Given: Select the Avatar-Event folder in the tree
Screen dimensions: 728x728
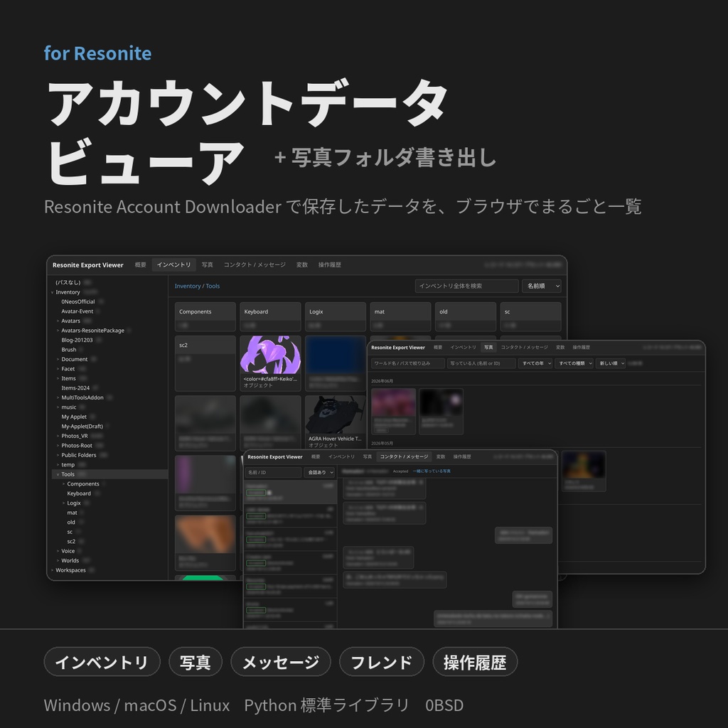Looking at the screenshot, I should (77, 311).
